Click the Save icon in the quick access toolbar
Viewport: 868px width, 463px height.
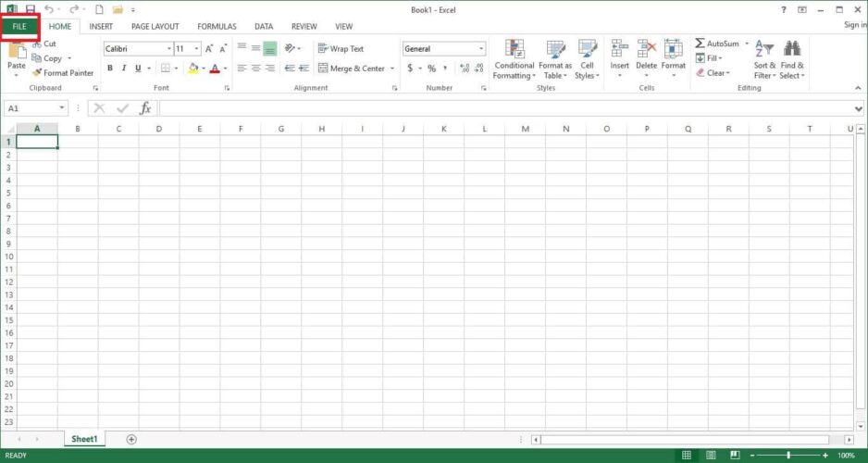(30, 9)
